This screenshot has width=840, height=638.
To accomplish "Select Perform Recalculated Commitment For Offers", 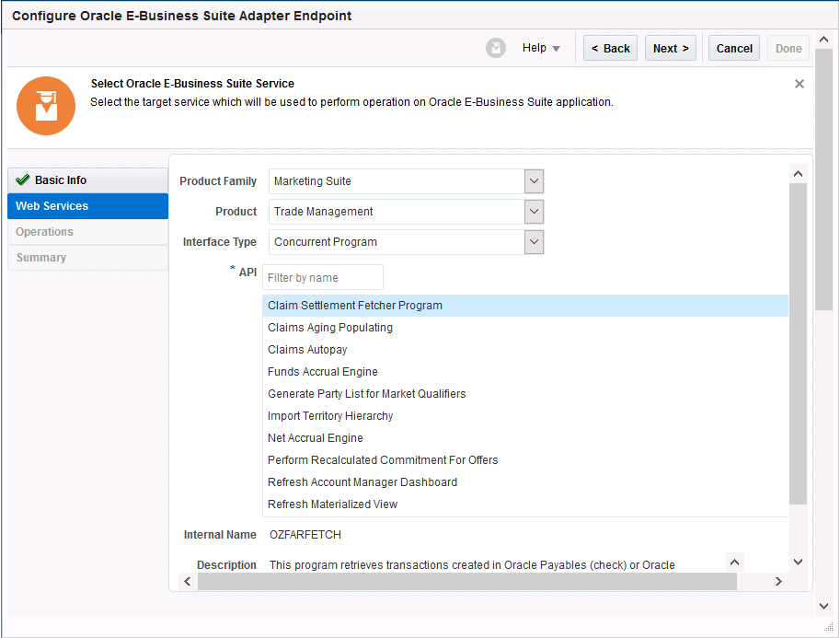I will [x=525, y=460].
